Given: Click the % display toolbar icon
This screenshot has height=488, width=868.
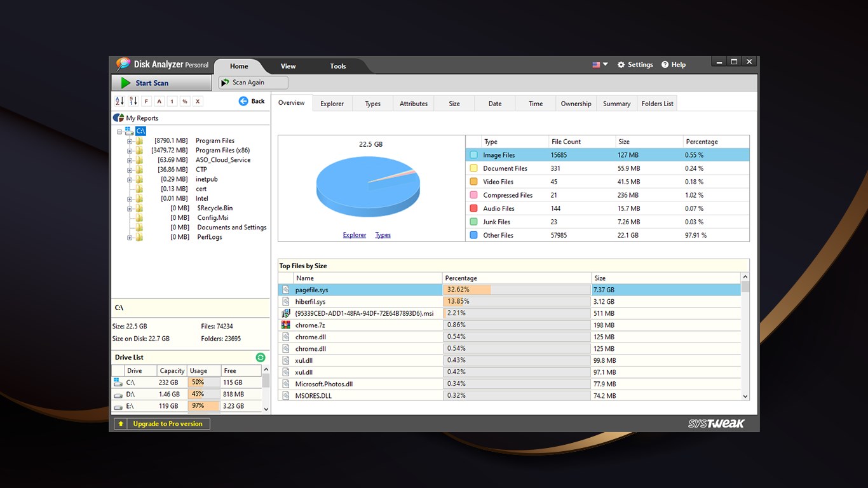Looking at the screenshot, I should point(184,101).
